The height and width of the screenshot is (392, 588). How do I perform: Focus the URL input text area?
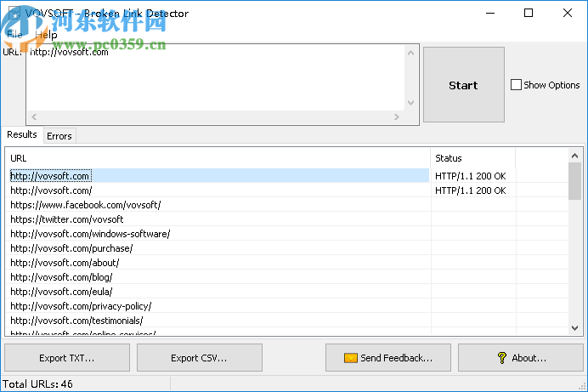[215, 77]
